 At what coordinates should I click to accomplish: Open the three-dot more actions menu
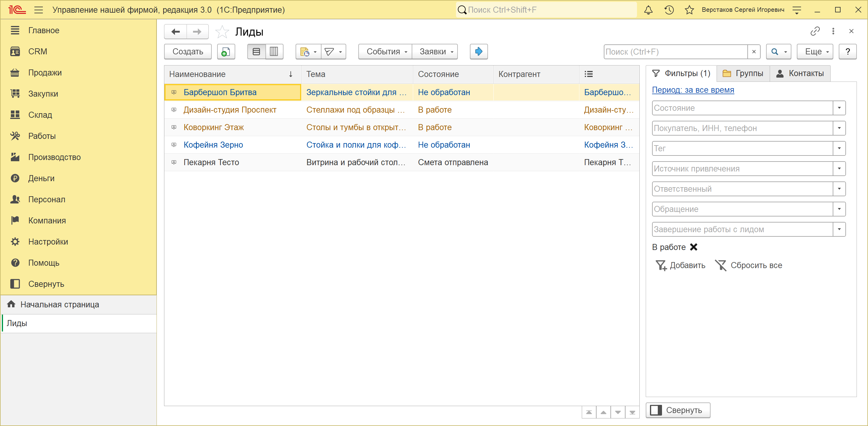point(833,31)
